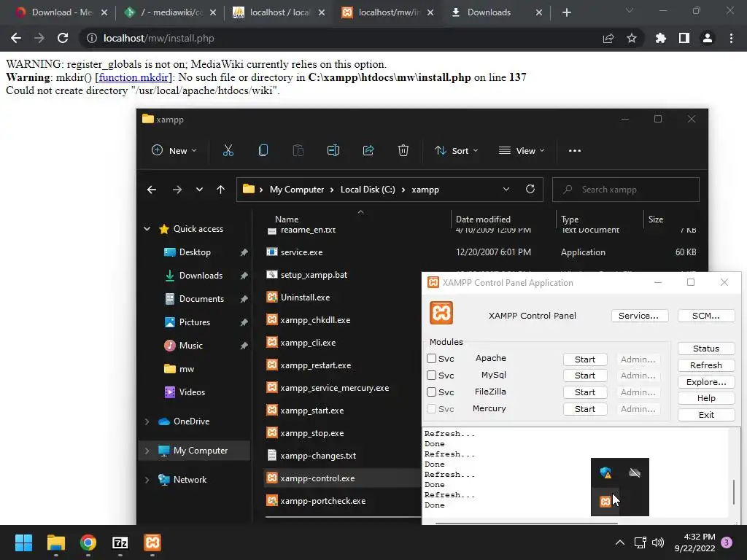The width and height of the screenshot is (747, 560).
Task: Select My Computer in navigation pane
Action: [x=194, y=451]
